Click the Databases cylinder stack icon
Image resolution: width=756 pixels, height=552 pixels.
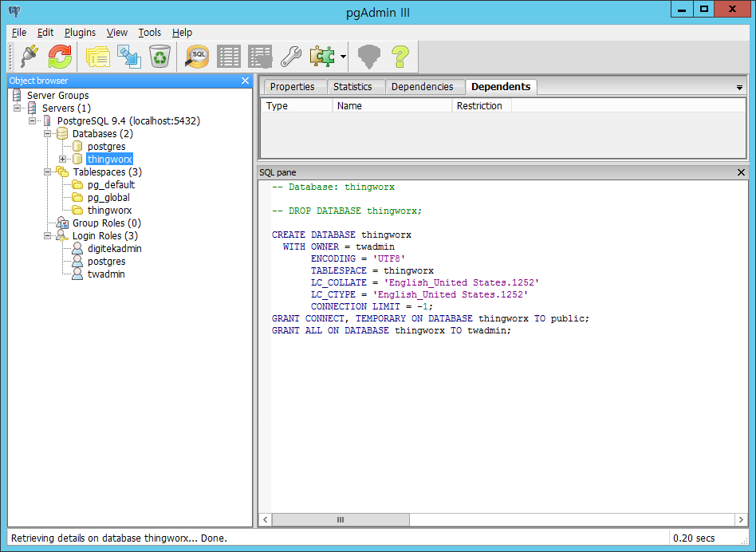point(62,133)
